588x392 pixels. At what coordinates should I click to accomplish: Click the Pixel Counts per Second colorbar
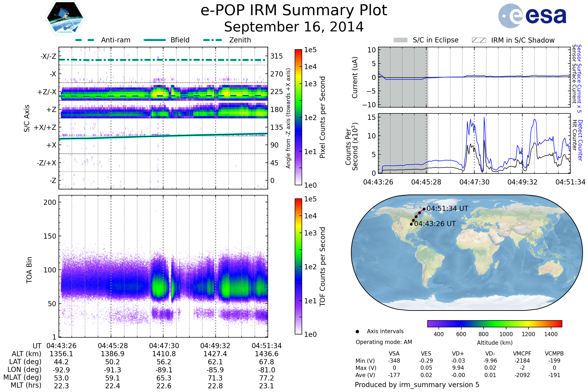click(298, 117)
